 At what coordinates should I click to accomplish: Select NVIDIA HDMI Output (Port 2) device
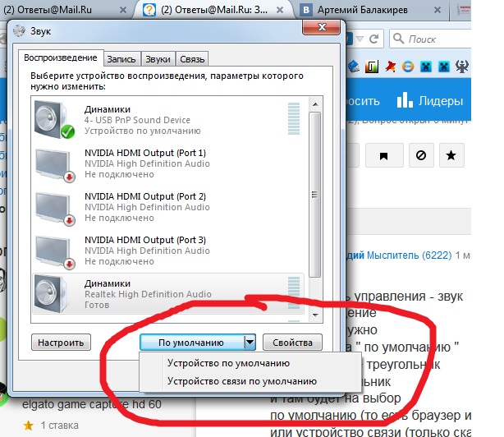167,207
